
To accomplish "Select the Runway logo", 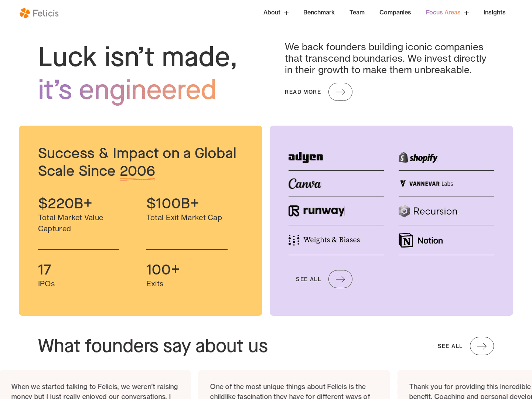I will [x=316, y=211].
